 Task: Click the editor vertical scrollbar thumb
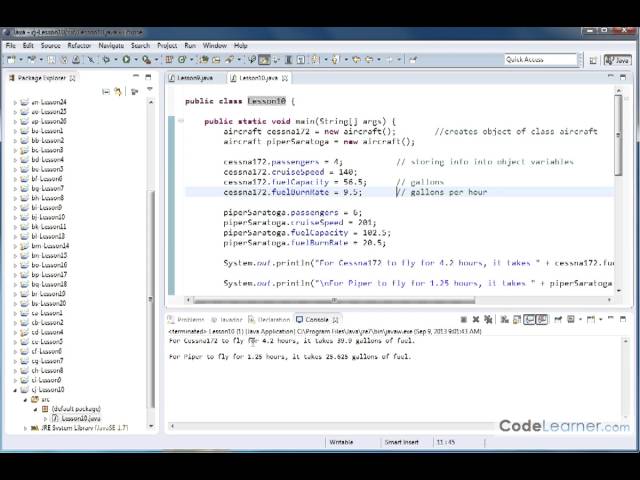pos(618,135)
